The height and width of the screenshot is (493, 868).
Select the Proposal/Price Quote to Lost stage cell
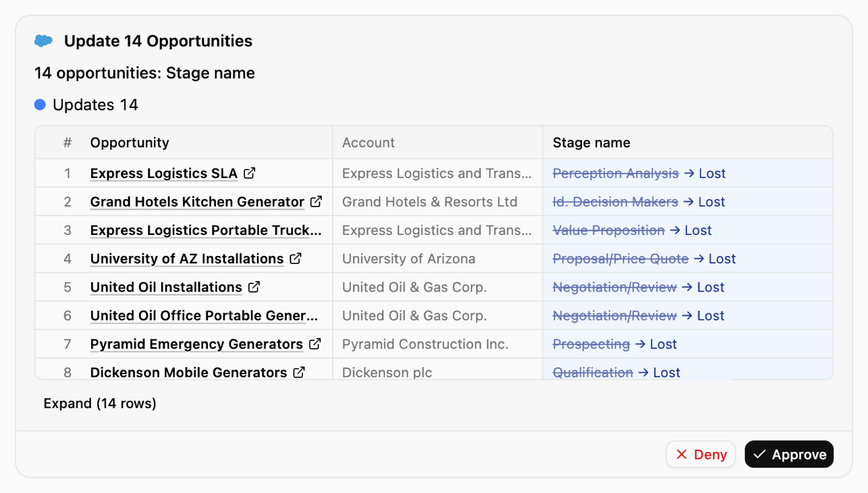click(688, 259)
